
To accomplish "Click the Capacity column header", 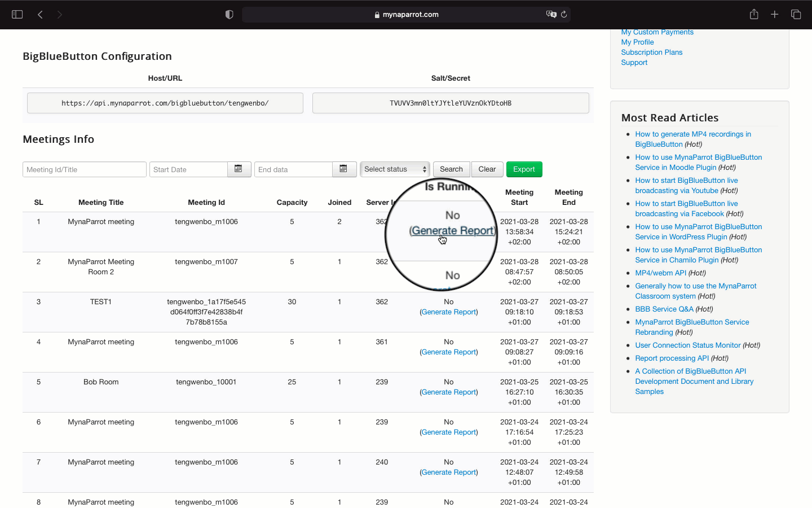I will click(x=292, y=203).
